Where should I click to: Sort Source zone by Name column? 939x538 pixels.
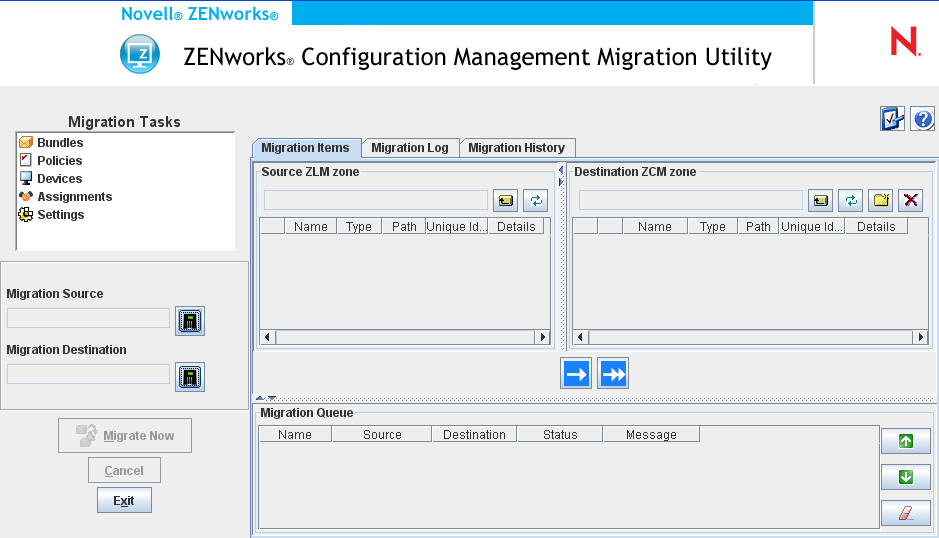point(311,226)
